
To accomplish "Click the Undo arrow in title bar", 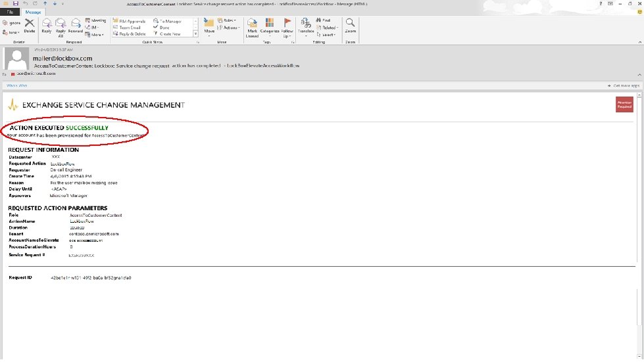I will (x=25, y=3).
